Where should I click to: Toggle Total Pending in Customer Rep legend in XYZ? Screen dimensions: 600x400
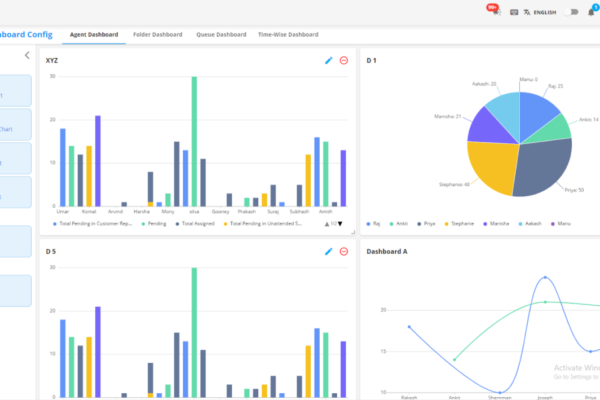(92, 224)
